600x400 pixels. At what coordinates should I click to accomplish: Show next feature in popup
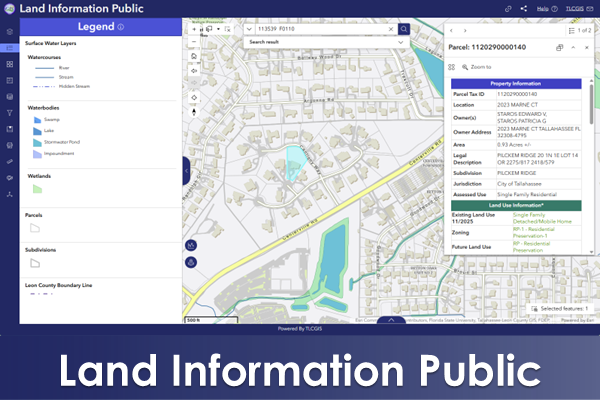465,31
